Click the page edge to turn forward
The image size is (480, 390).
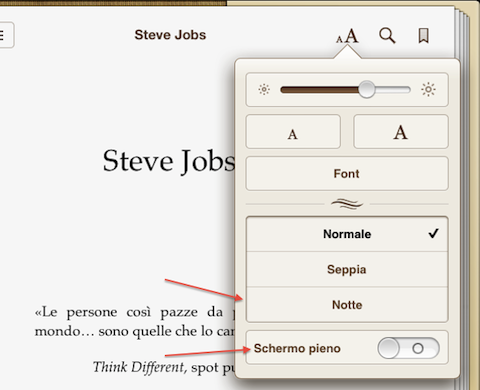click(462, 200)
